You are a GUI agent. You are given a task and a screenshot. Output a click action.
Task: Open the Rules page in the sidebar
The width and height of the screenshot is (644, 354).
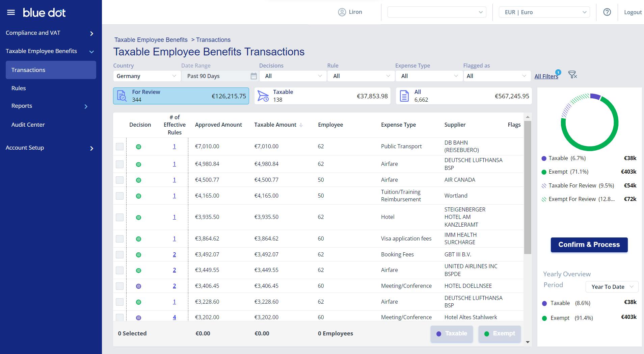(x=19, y=88)
